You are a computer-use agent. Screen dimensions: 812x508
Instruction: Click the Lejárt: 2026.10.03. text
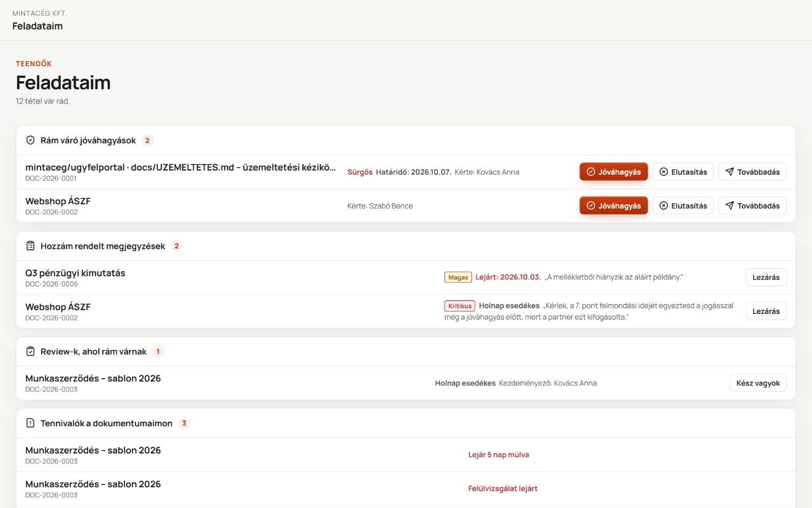tap(508, 277)
